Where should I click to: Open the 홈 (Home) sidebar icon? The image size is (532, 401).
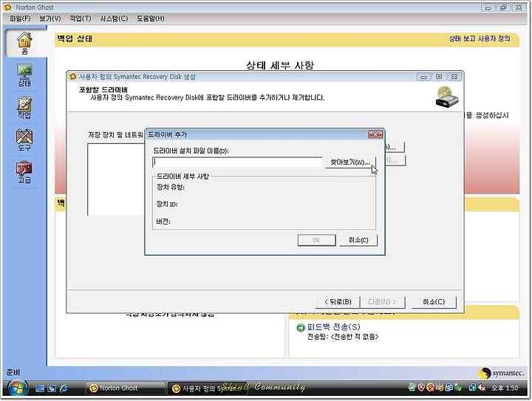point(25,43)
